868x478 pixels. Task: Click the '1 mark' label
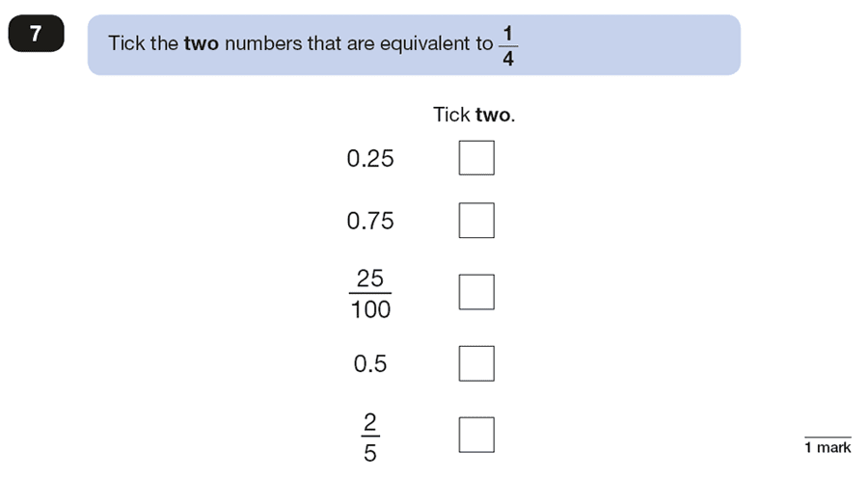click(827, 447)
